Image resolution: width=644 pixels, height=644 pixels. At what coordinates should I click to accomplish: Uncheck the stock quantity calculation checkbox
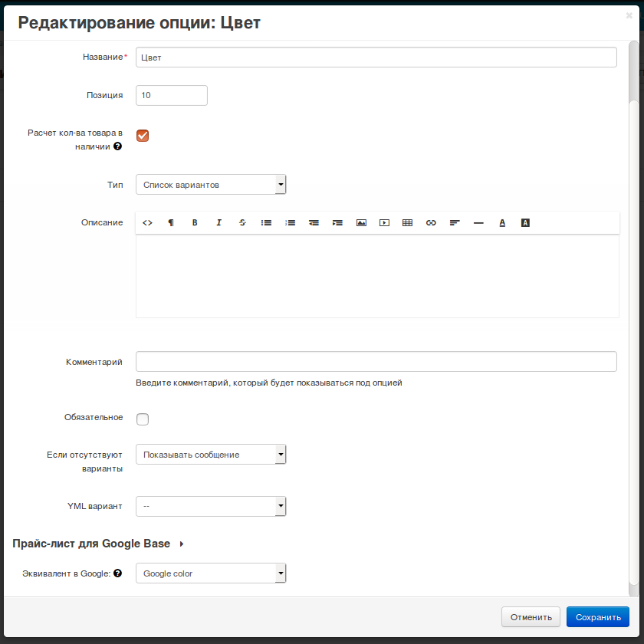click(x=143, y=136)
